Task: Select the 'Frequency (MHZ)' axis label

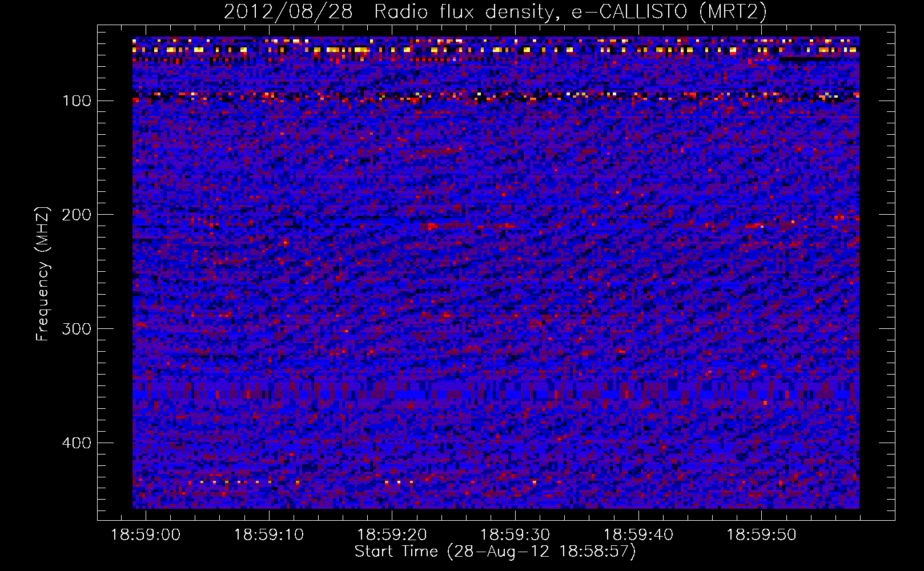Action: pyautogui.click(x=43, y=274)
